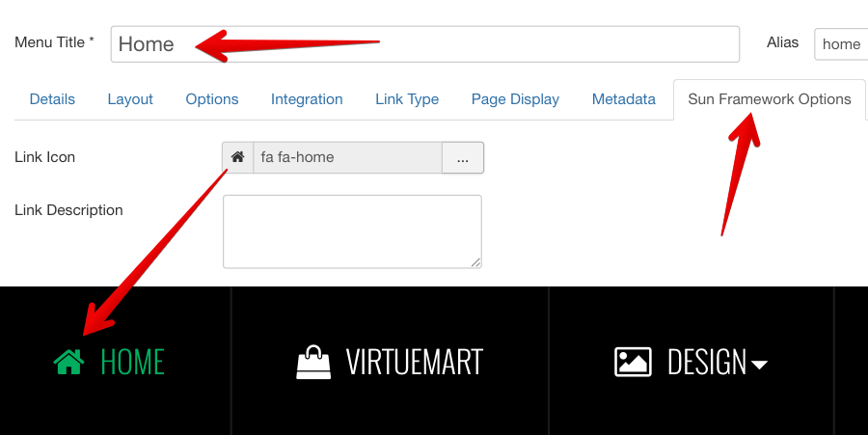Open the Metadata tab
The height and width of the screenshot is (435, 868).
tap(624, 99)
